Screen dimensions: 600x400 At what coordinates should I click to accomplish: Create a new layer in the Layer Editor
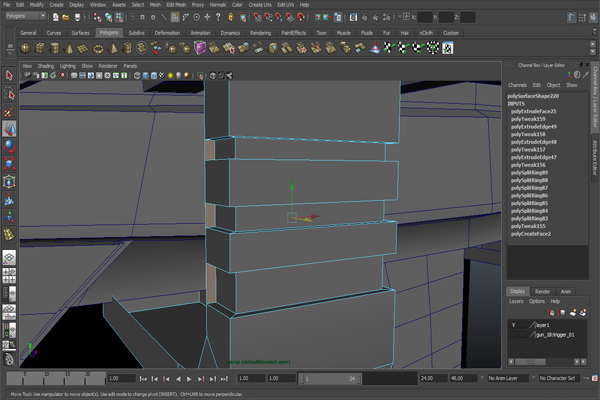(573, 313)
